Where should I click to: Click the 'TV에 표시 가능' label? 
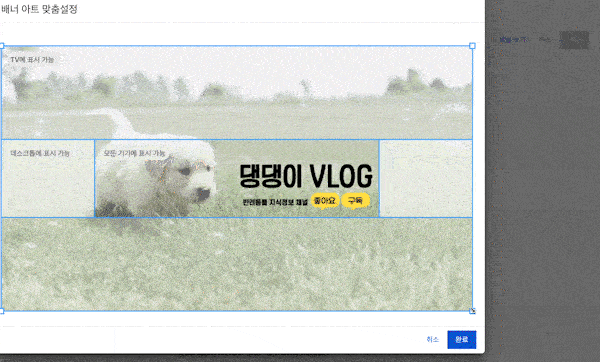pos(32,60)
